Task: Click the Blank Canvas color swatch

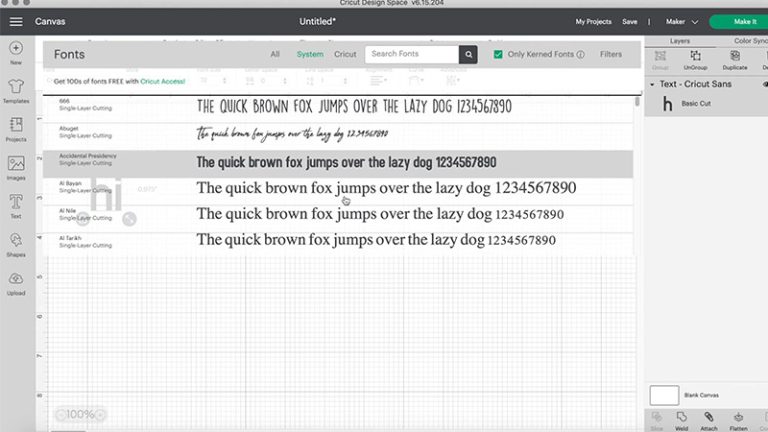Action: (x=664, y=395)
